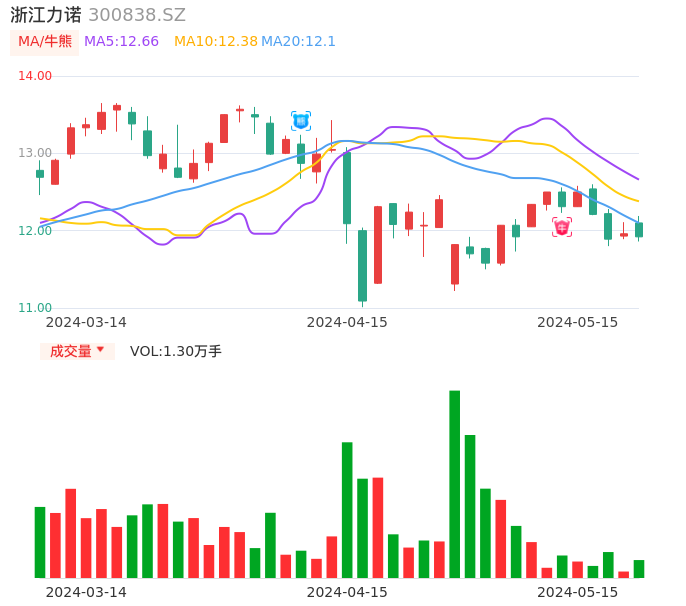686x606 pixels.
Task: Click the 12.00 price axis label
Action: coord(35,231)
